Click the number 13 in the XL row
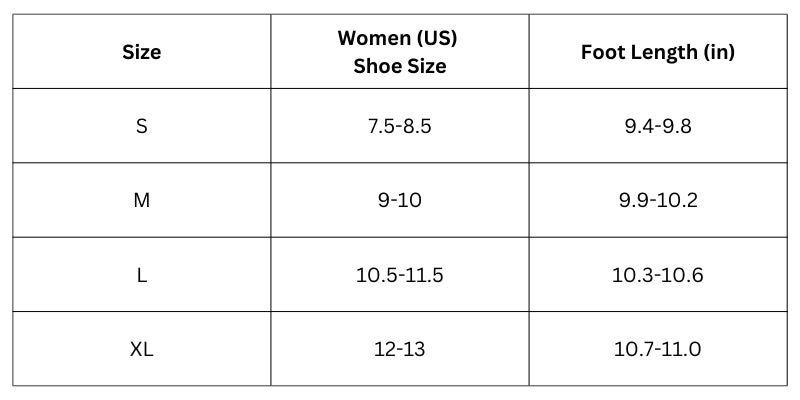Image resolution: width=800 pixels, height=400 pixels. pos(412,349)
